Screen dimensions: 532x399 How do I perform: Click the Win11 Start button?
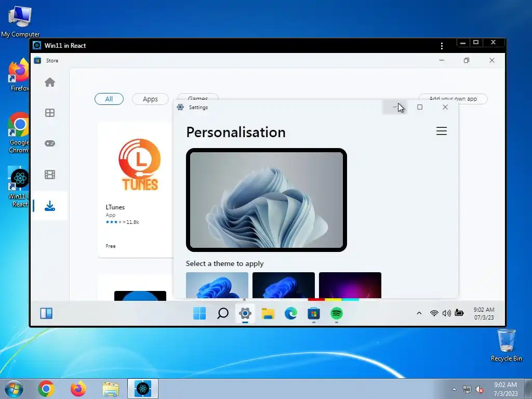pyautogui.click(x=199, y=313)
